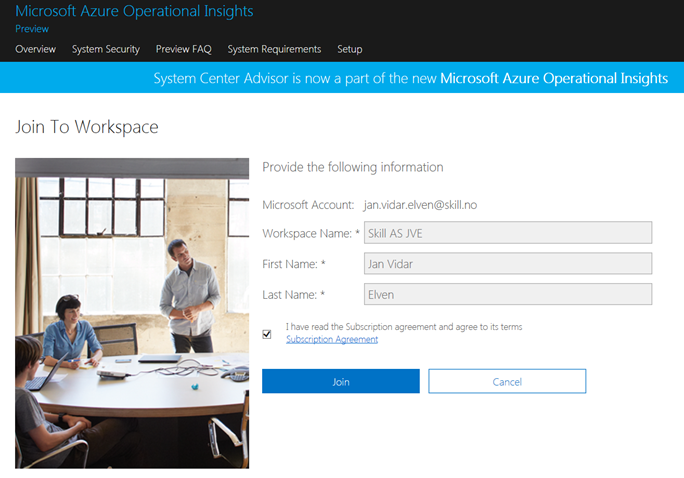Click the 'I have read the Subscription agreement' text
684x478 pixels.
[x=404, y=327]
